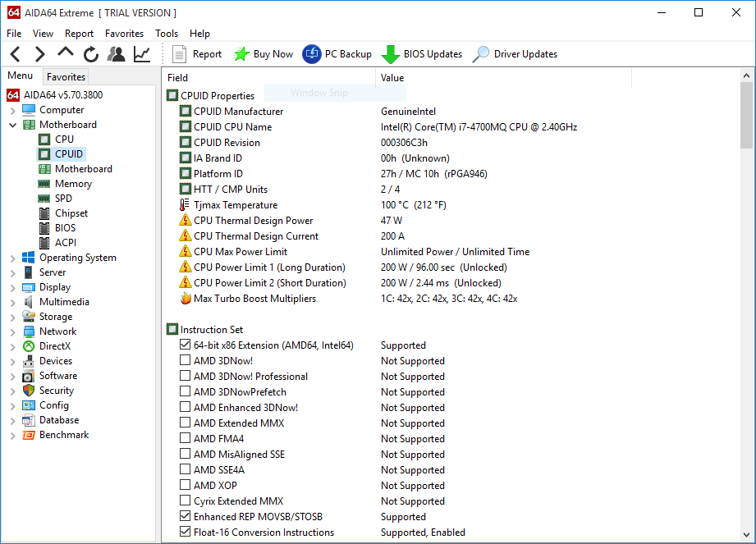Click the green arrow BIOS Updates icon
Viewport: 756px width, 544px height.
tap(390, 54)
